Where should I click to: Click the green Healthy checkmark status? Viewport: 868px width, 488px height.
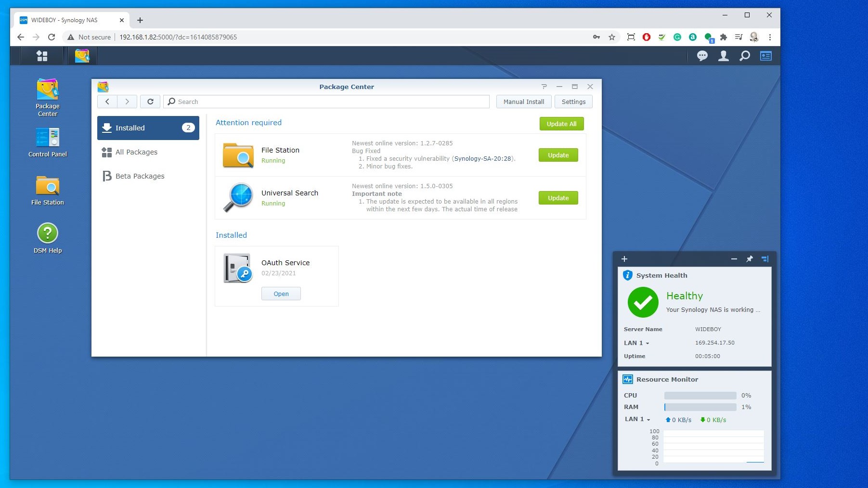point(643,302)
